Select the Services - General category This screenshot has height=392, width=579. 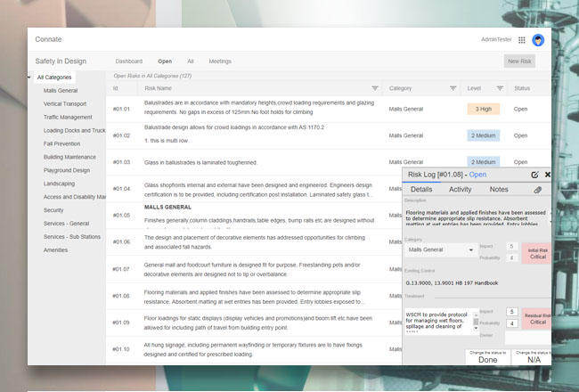click(67, 224)
